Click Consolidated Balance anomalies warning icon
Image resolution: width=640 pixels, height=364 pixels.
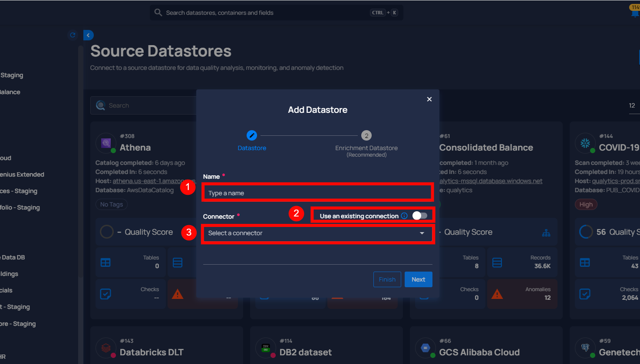pos(497,294)
